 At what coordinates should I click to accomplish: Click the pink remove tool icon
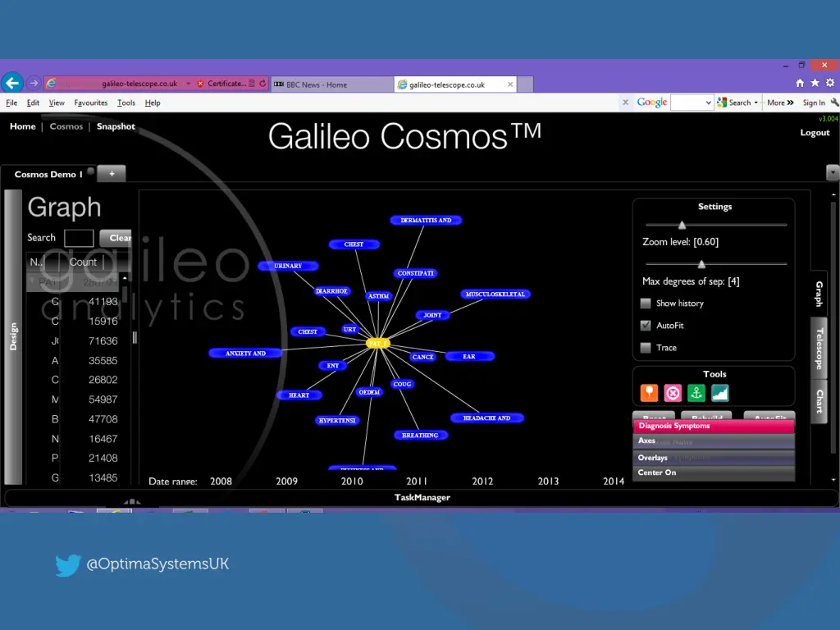click(673, 393)
